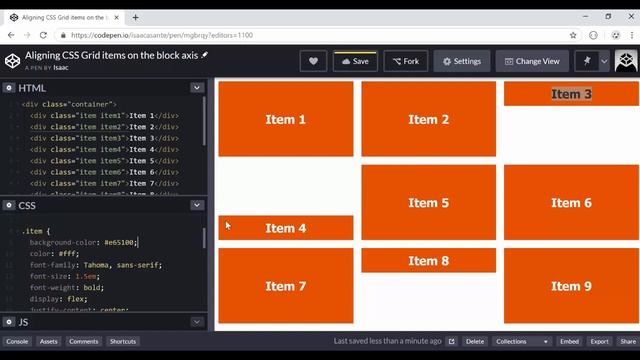The width and height of the screenshot is (640, 360).
Task: Show keyboard Shortcuts
Action: click(123, 341)
